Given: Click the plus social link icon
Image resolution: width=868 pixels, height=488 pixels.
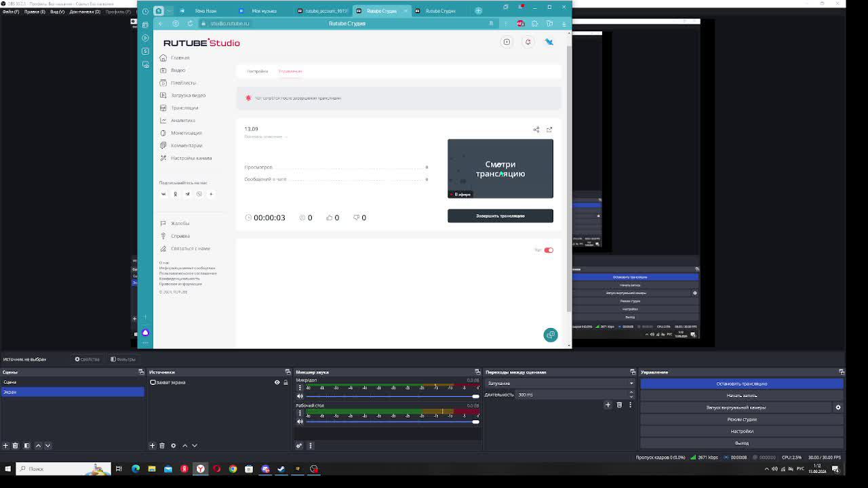Looking at the screenshot, I should pos(211,194).
